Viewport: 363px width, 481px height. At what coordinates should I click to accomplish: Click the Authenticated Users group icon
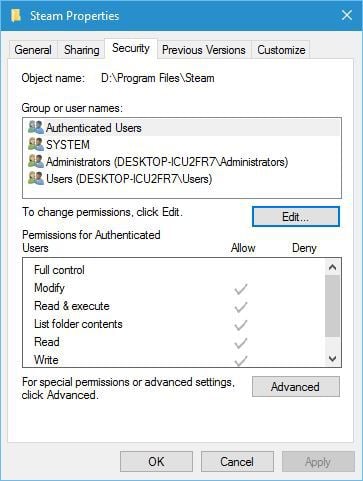(36, 127)
